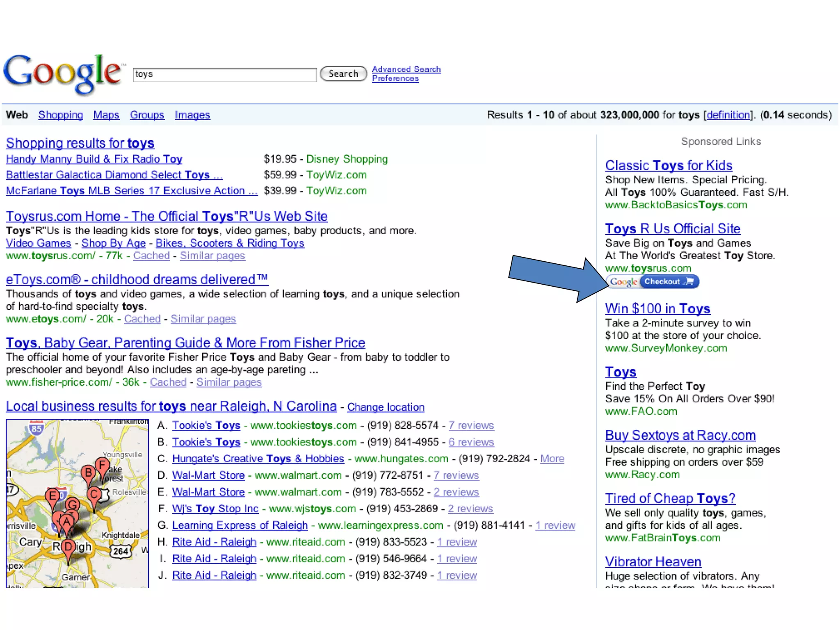Click map marker C near Rolesville

coord(94,494)
